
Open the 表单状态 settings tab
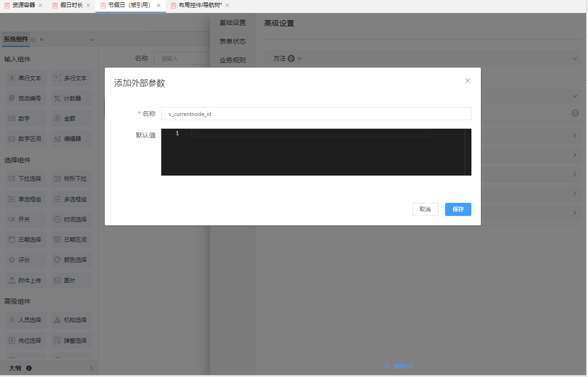tap(233, 41)
